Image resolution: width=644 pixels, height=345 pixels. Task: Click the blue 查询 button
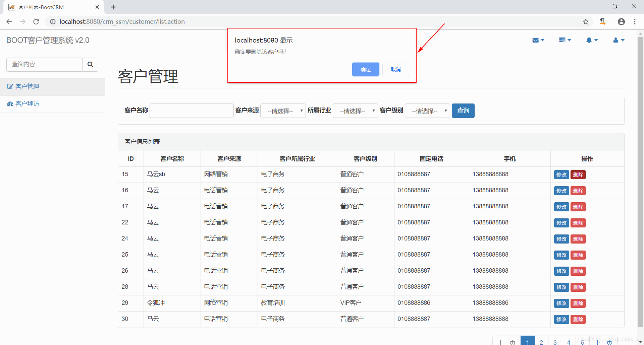[x=463, y=111]
